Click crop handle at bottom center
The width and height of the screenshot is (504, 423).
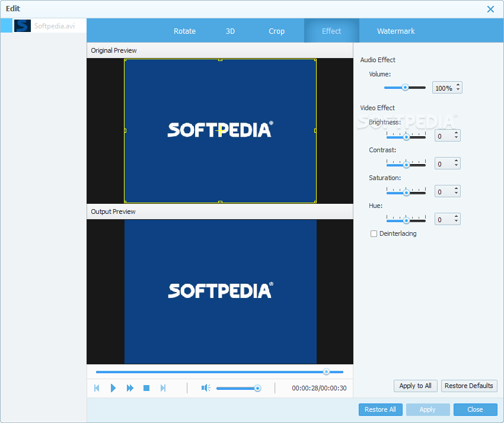point(220,202)
